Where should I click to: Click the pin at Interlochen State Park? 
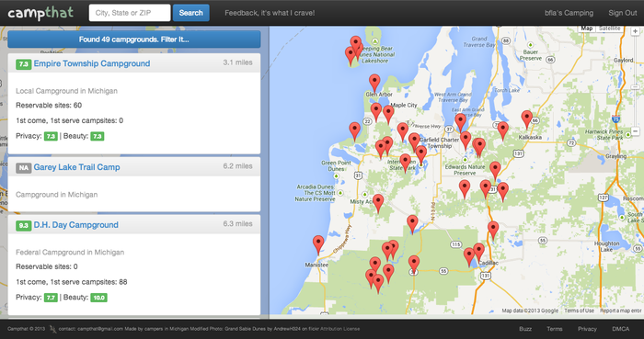coord(405,163)
